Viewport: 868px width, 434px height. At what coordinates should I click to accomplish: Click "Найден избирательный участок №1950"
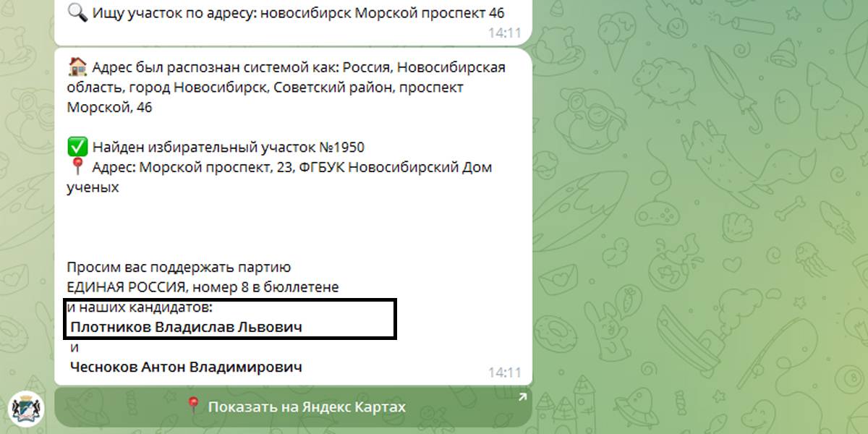coord(229,148)
